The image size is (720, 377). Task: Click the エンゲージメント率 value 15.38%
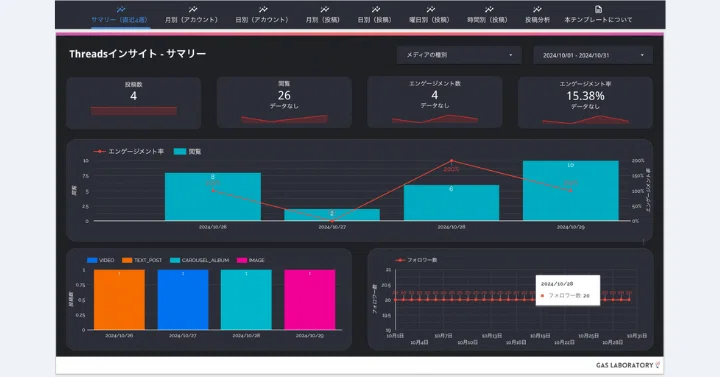click(x=585, y=96)
